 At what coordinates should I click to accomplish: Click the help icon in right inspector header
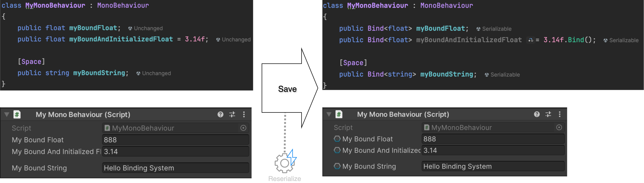point(537,114)
